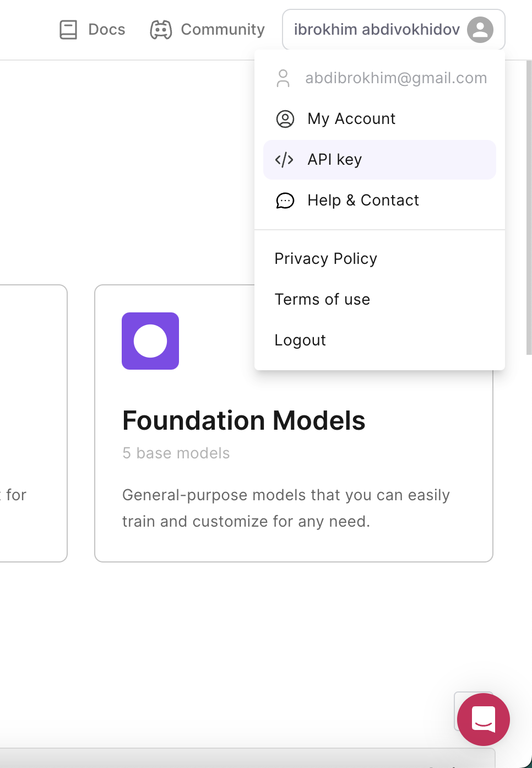Click the user avatar icon
This screenshot has height=768, width=532.
480,30
